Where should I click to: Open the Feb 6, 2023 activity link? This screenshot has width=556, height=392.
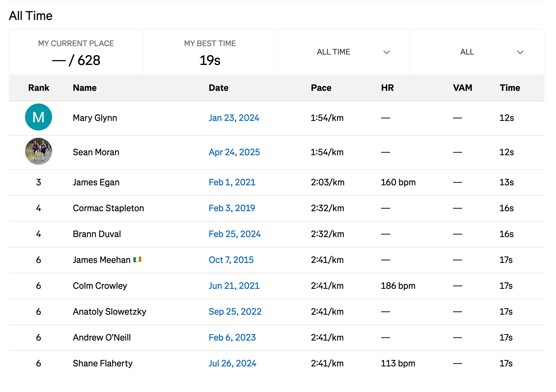(x=232, y=337)
